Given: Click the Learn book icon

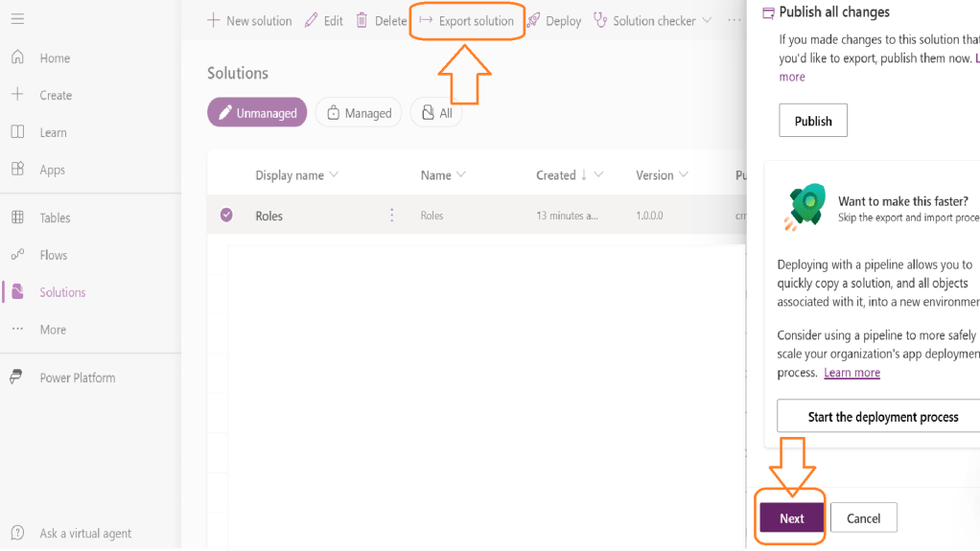Looking at the screenshot, I should pyautogui.click(x=17, y=132).
